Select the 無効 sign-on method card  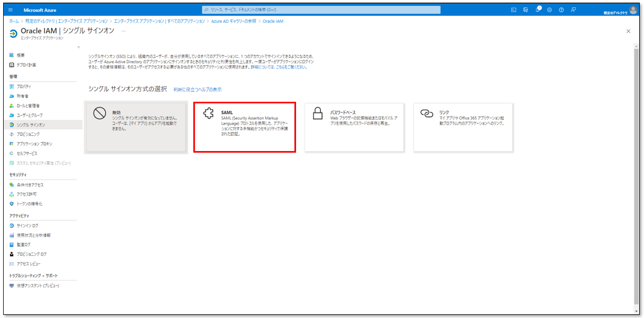click(136, 127)
